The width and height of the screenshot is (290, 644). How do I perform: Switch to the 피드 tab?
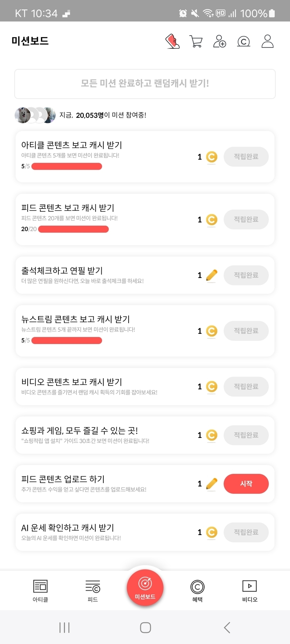click(93, 591)
